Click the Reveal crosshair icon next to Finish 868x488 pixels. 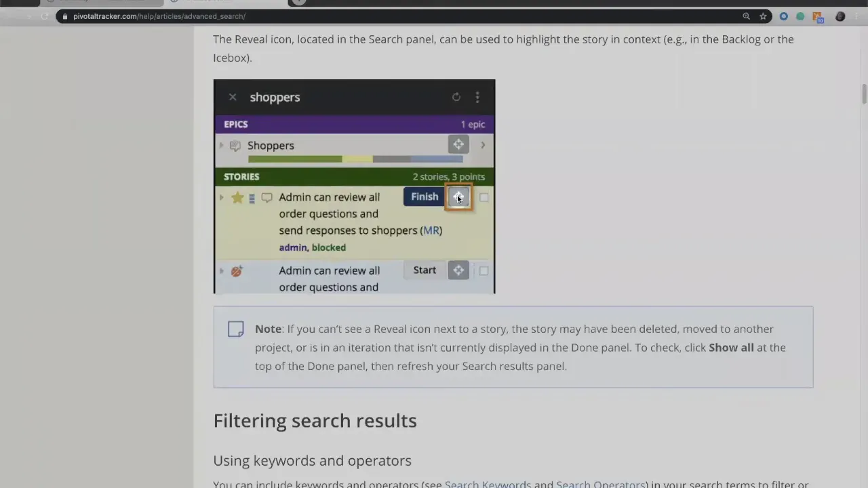click(458, 197)
